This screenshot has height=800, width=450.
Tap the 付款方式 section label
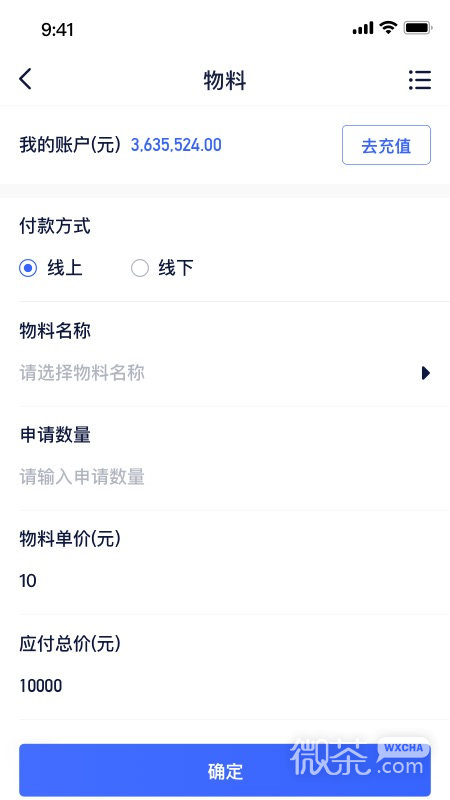pyautogui.click(x=55, y=226)
